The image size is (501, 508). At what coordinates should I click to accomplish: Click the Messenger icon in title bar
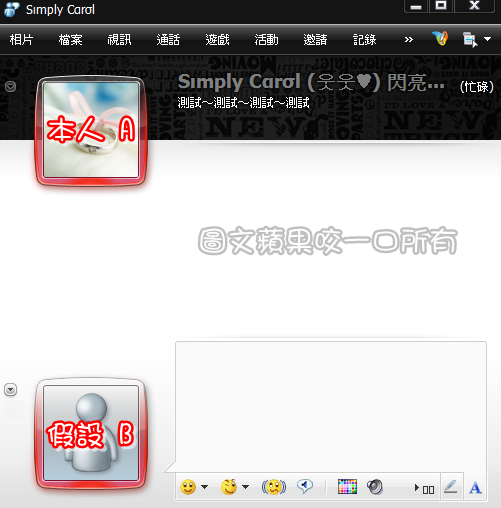(12, 9)
